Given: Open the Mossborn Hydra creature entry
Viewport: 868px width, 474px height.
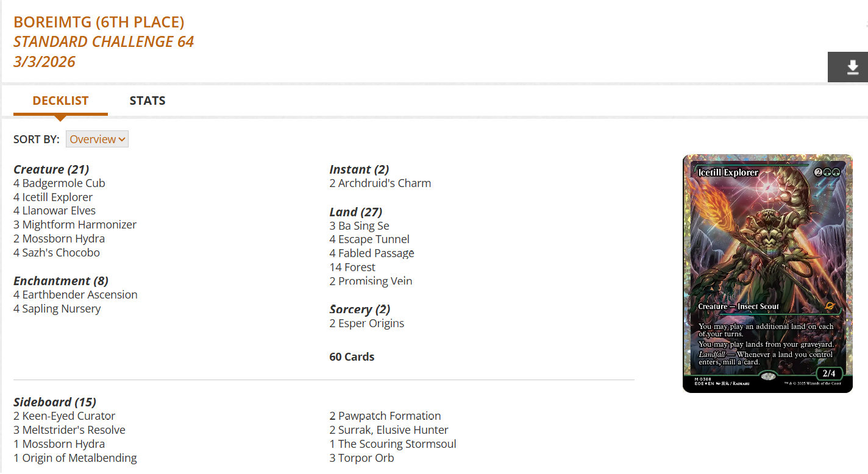Looking at the screenshot, I should [x=63, y=238].
